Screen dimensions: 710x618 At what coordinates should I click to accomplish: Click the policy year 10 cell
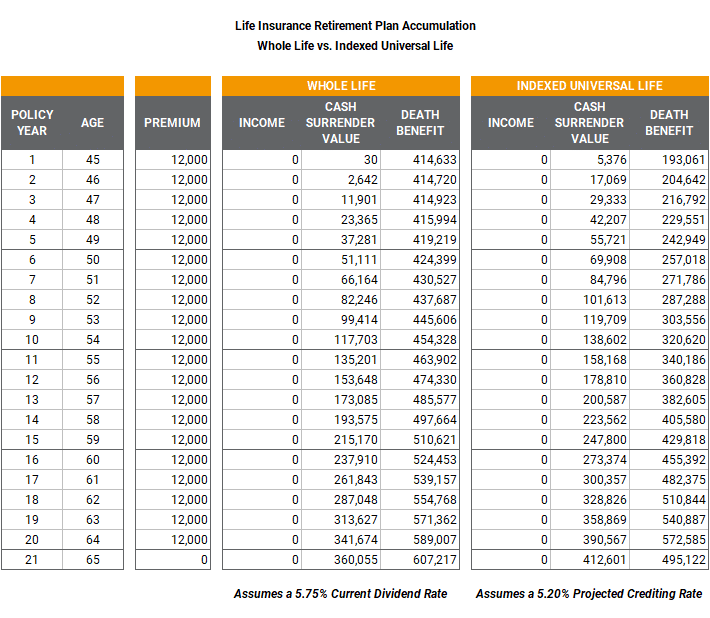pos(32,339)
